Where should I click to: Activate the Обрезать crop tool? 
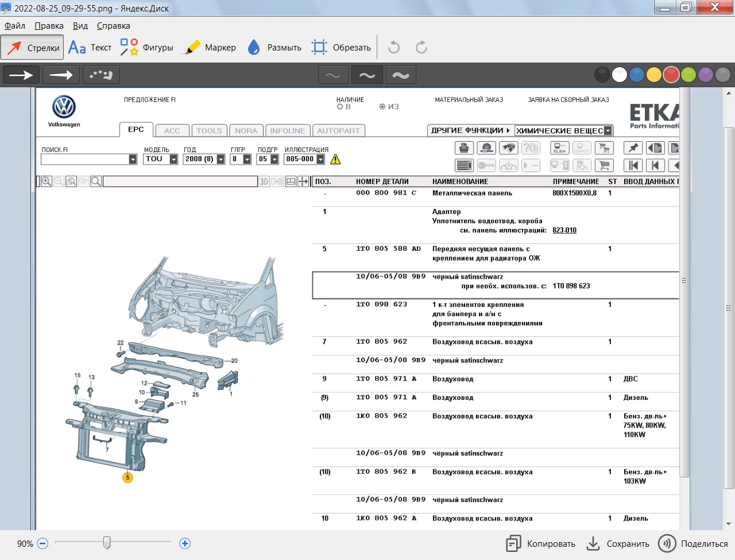[341, 48]
